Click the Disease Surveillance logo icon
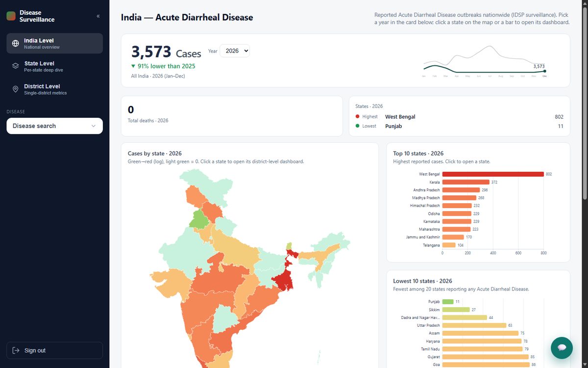588x368 pixels. pyautogui.click(x=11, y=16)
